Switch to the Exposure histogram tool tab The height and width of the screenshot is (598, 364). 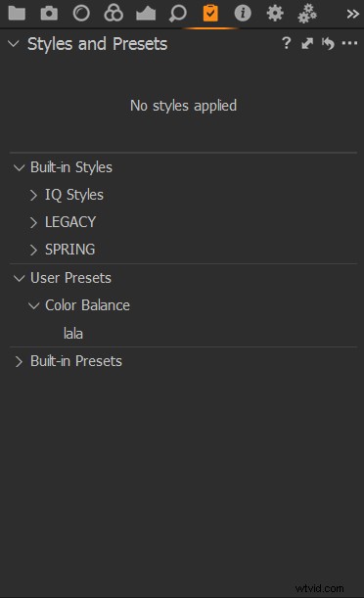[x=146, y=14]
